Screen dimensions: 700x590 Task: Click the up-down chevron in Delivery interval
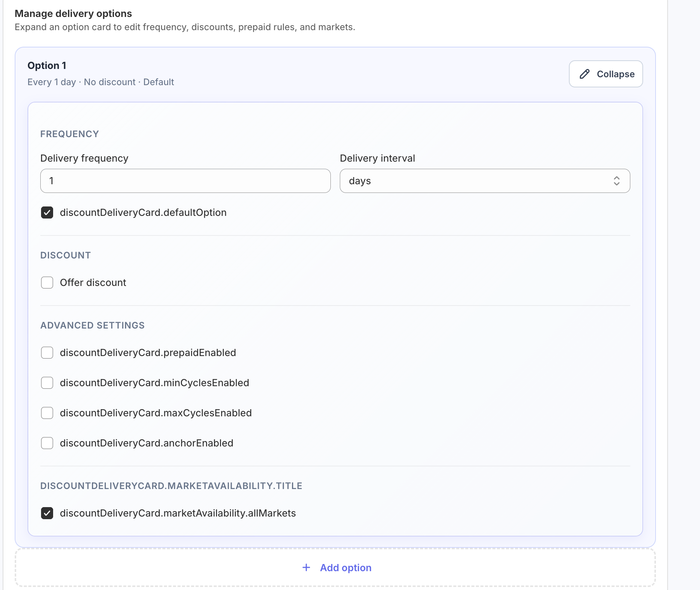(616, 181)
